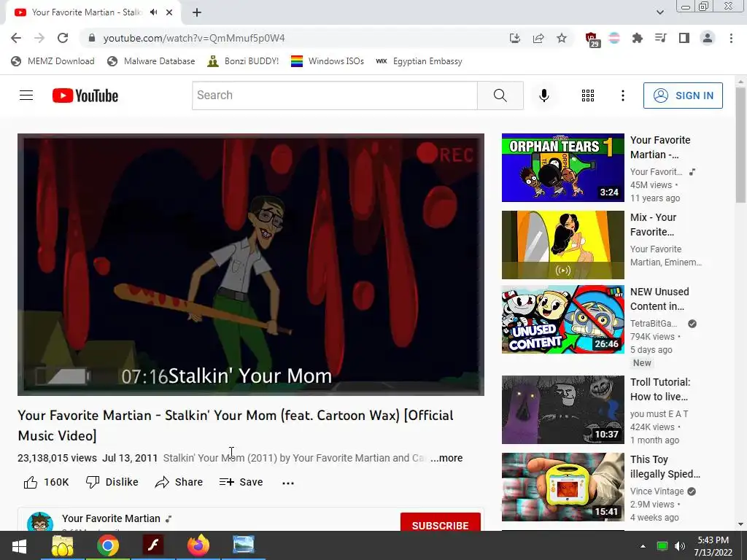Open the YouTube hamburger guide menu
Image resolution: width=747 pixels, height=560 pixels.
pyautogui.click(x=26, y=96)
